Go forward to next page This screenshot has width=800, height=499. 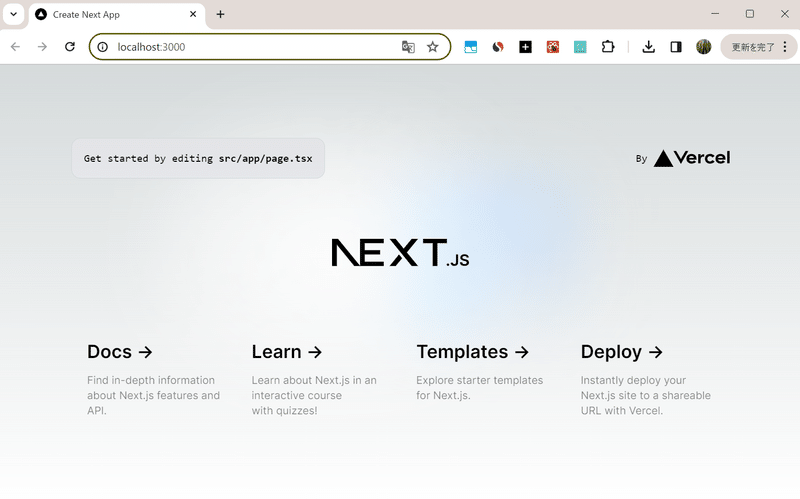[42, 47]
